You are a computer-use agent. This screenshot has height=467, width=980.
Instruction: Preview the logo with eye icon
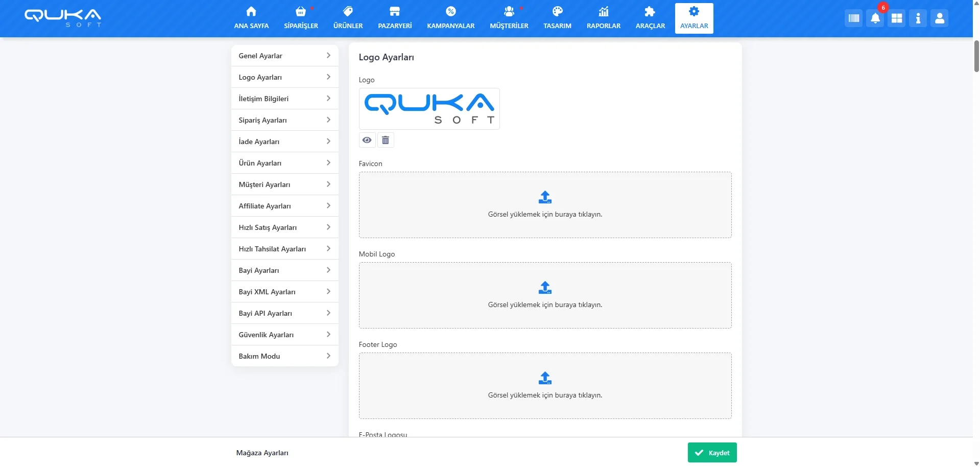point(367,140)
